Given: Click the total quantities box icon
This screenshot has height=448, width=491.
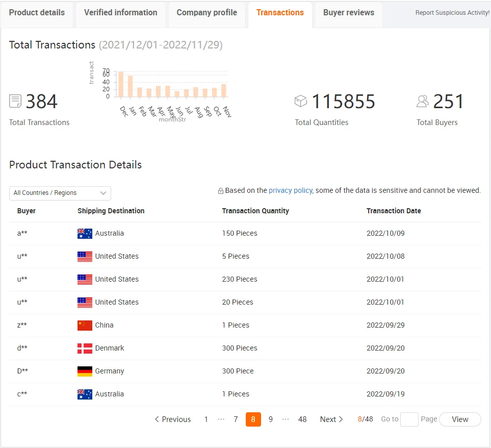Looking at the screenshot, I should [301, 101].
